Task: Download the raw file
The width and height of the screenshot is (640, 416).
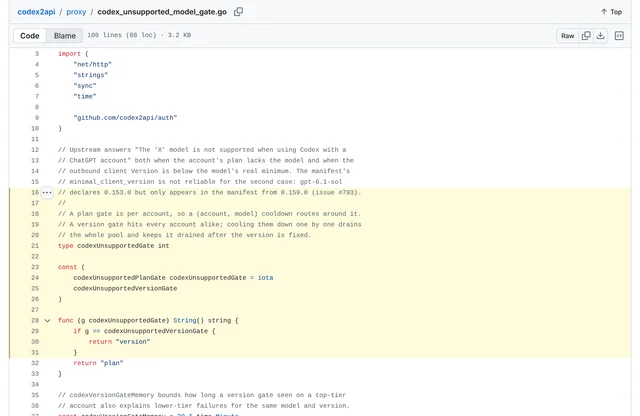Action: coord(600,36)
